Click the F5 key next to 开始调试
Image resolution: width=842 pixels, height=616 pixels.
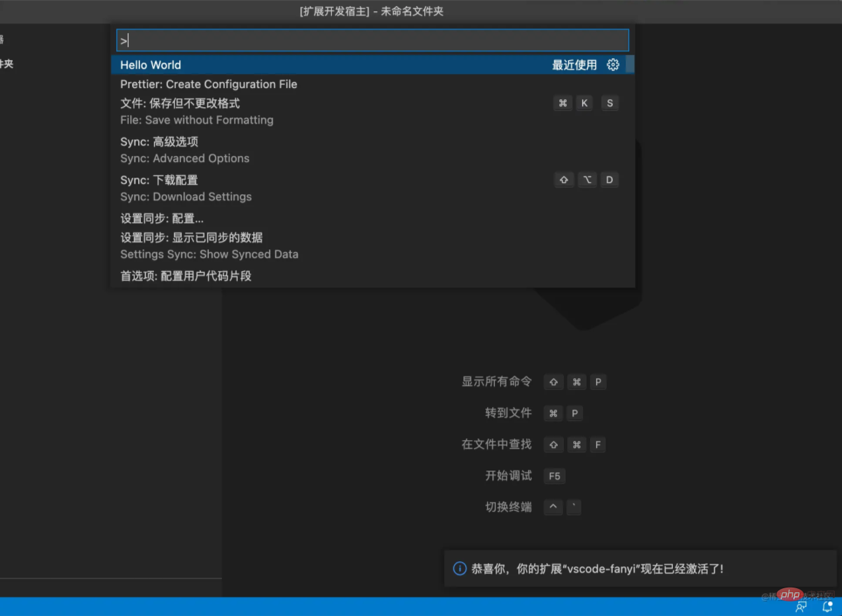click(x=555, y=476)
